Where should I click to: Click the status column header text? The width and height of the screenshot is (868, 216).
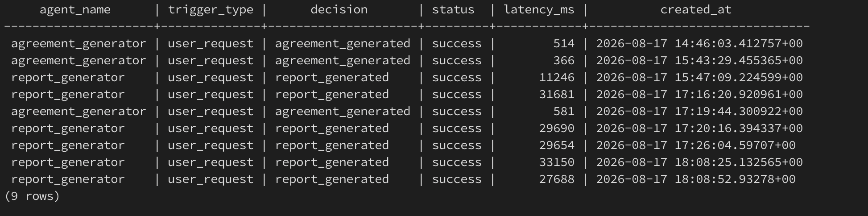[x=453, y=10]
